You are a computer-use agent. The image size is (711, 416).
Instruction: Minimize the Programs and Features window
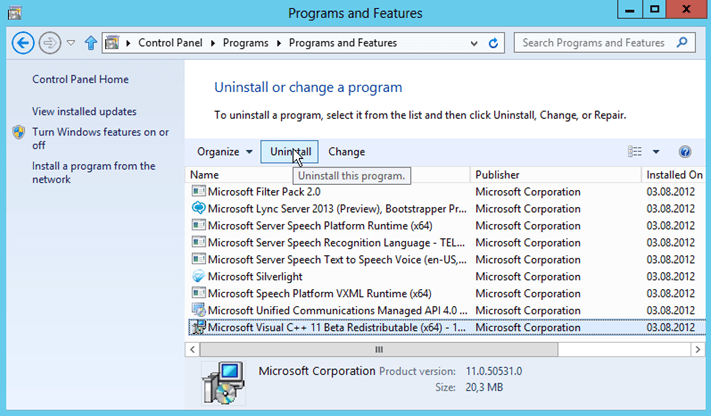click(630, 10)
